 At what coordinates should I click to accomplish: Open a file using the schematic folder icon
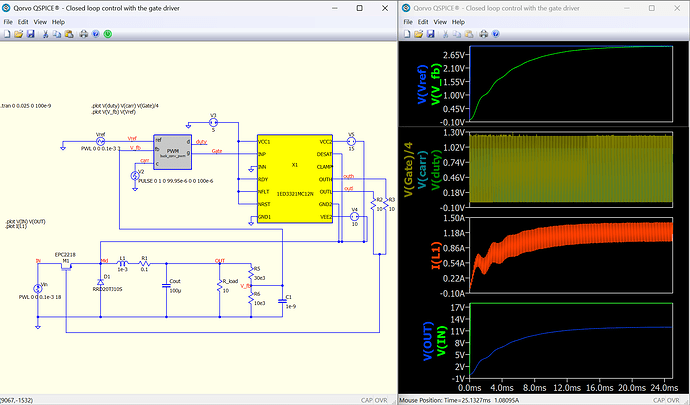[x=18, y=34]
